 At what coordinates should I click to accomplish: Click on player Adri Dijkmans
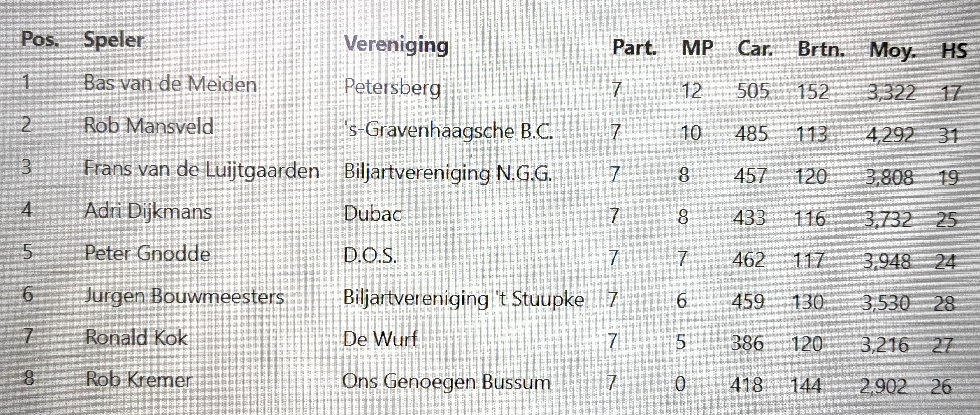click(x=148, y=212)
